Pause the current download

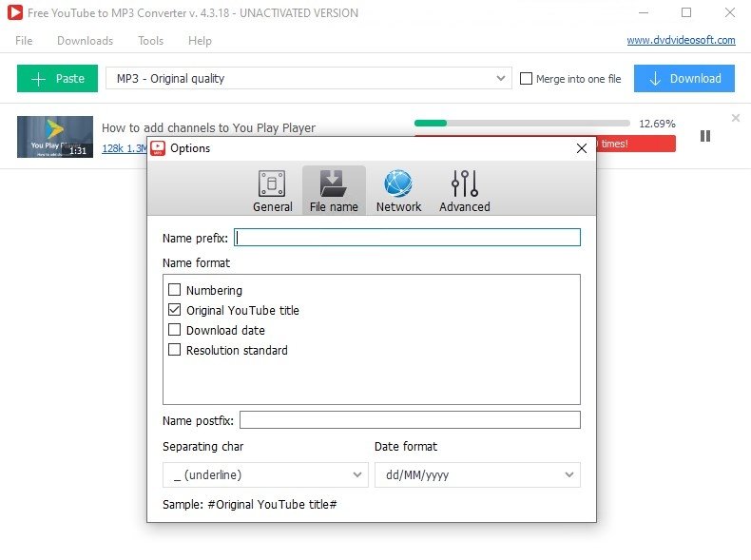tap(705, 136)
